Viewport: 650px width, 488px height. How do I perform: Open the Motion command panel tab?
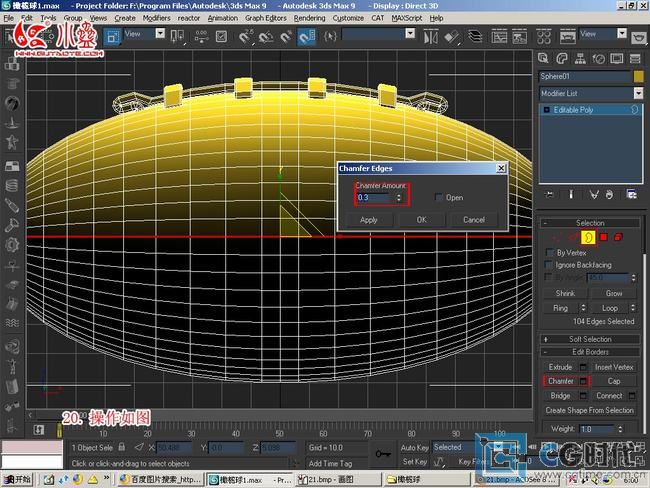pyautogui.click(x=598, y=58)
